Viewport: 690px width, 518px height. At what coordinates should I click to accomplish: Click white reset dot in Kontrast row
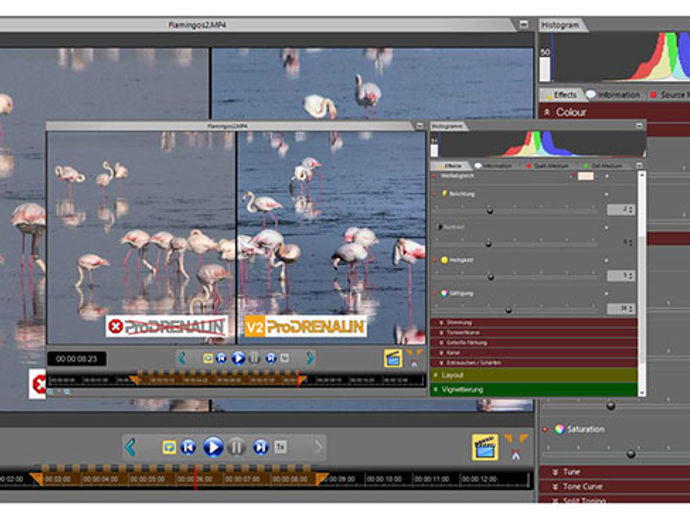606,228
